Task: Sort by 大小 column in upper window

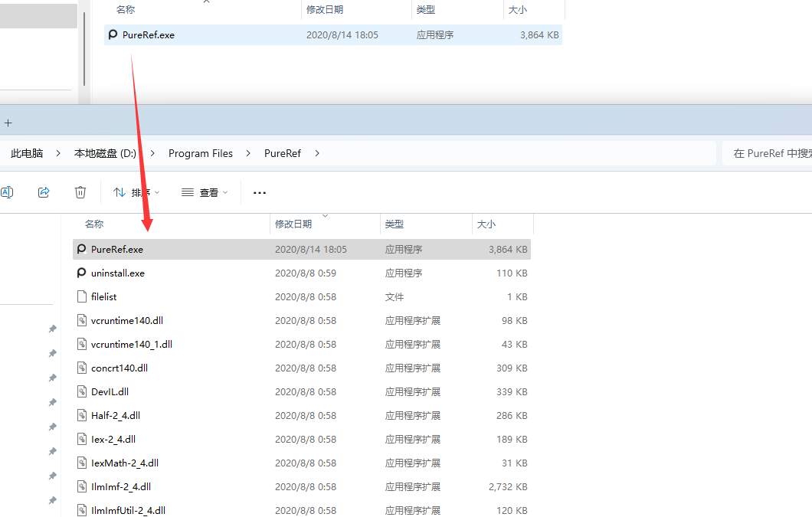Action: coord(517,10)
